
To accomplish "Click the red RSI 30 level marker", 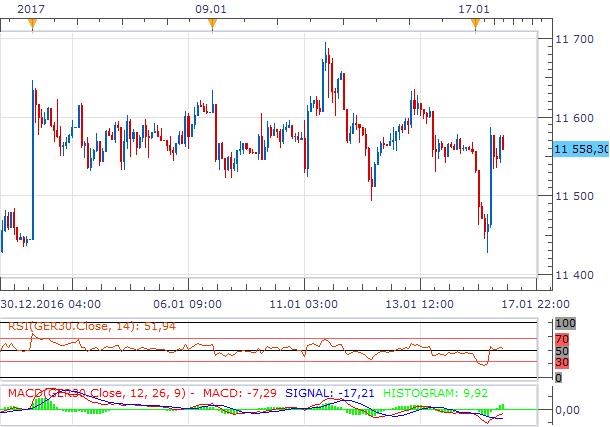I will click(564, 363).
